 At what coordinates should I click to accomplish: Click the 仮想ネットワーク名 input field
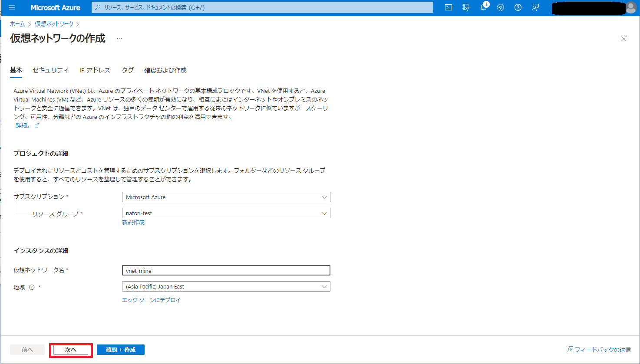pyautogui.click(x=226, y=270)
